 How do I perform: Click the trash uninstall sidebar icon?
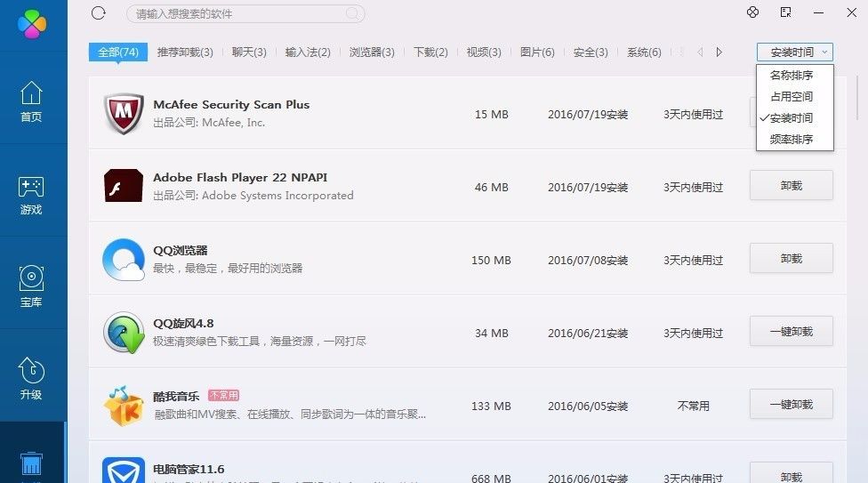pyautogui.click(x=31, y=463)
